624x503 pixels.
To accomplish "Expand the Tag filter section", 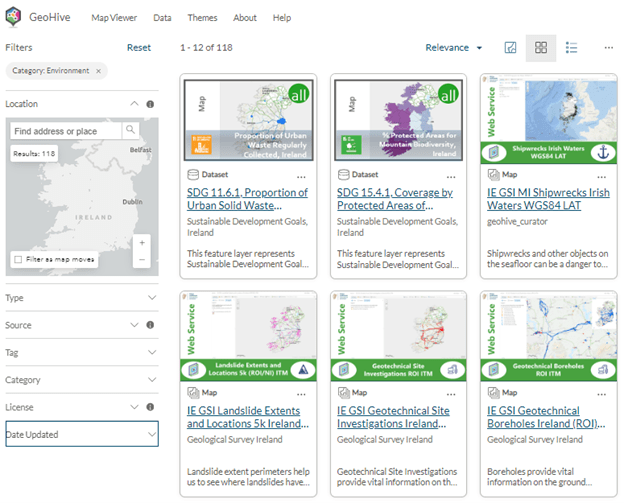I will point(152,352).
